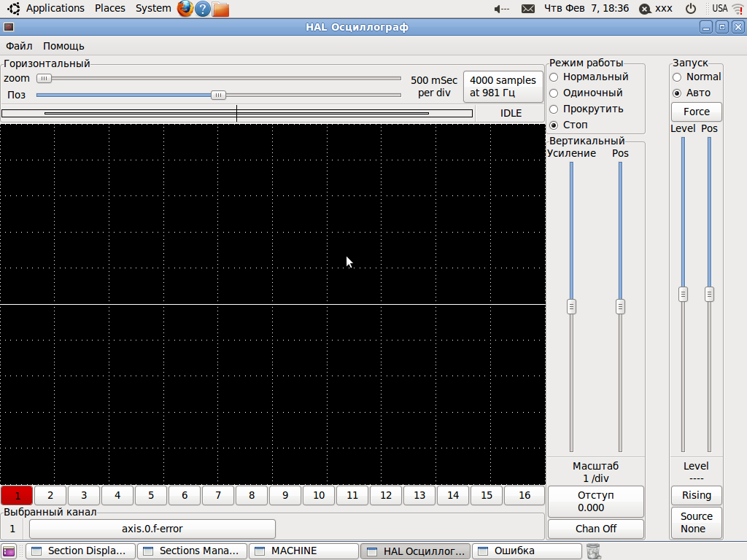Select channel 16 button
Viewport: 747px width, 560px height.
coord(524,495)
